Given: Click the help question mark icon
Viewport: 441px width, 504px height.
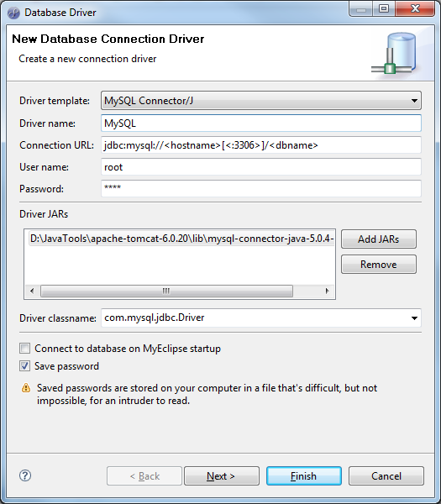Looking at the screenshot, I should (x=25, y=475).
